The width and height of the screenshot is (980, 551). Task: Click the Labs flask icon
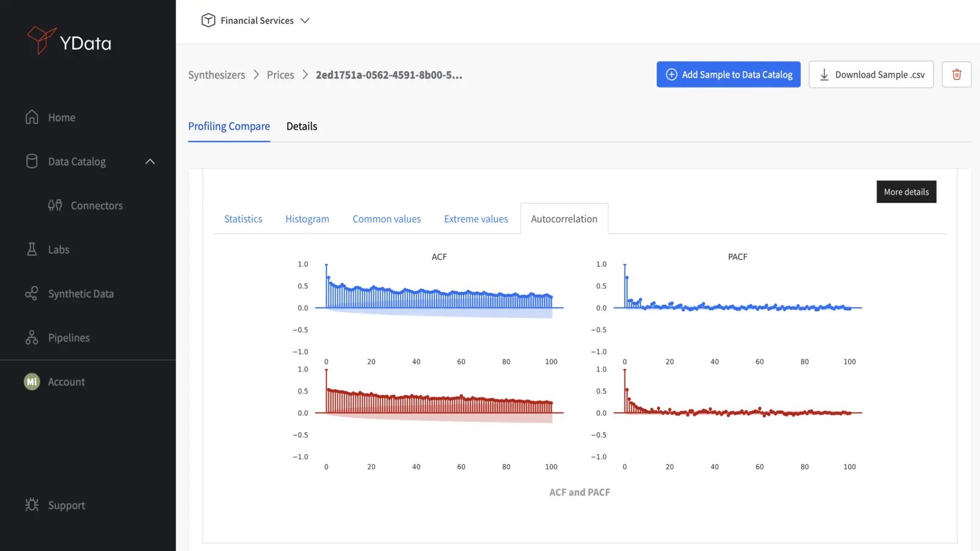32,249
